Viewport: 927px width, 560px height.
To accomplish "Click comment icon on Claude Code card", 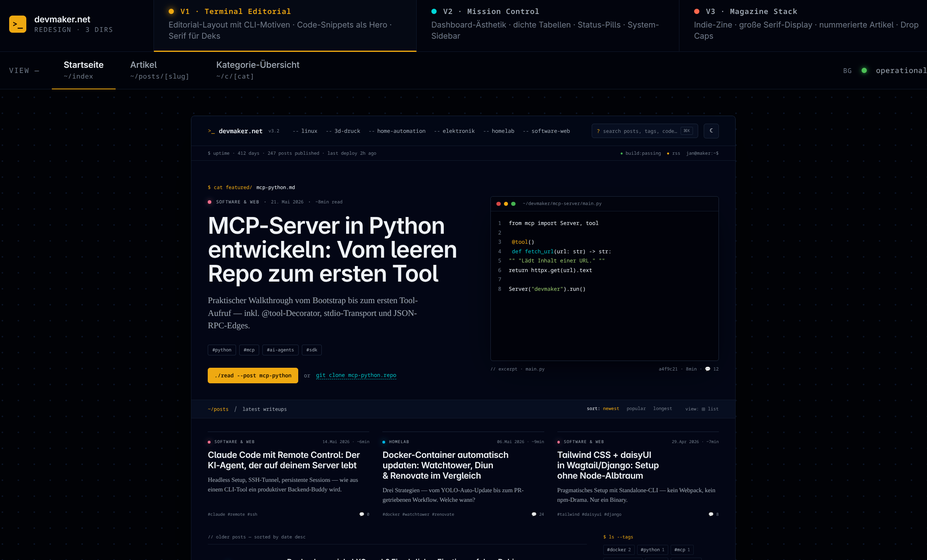I will coord(362,514).
